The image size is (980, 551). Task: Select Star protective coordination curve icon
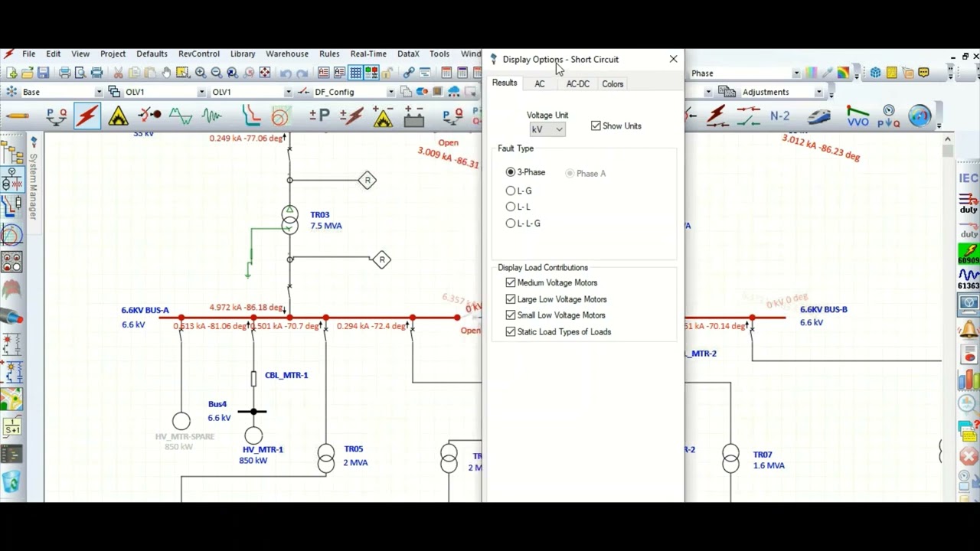(251, 116)
